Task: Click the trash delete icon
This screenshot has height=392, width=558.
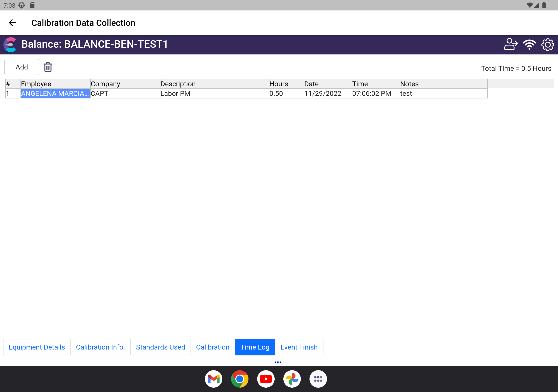Action: point(48,67)
